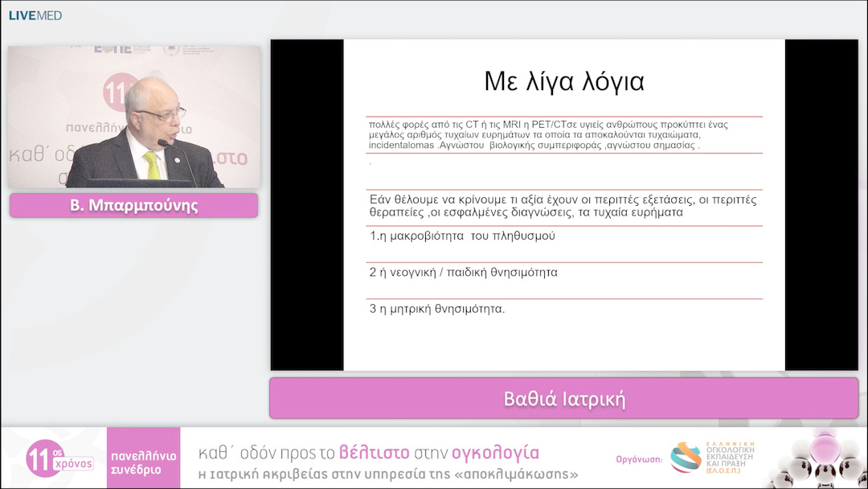Viewport: 868px width, 489px height.
Task: Click the left black bar of slide
Action: click(x=307, y=205)
